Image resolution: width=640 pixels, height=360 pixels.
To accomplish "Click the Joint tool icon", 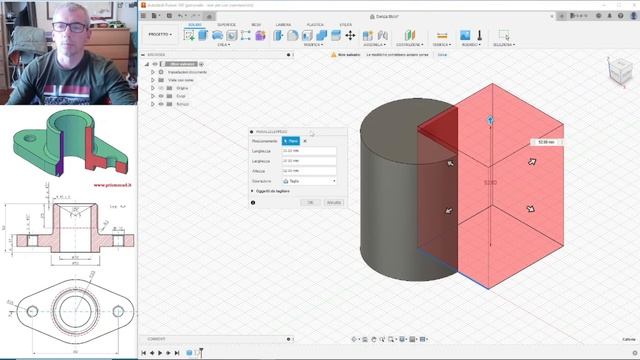I will coord(382,36).
